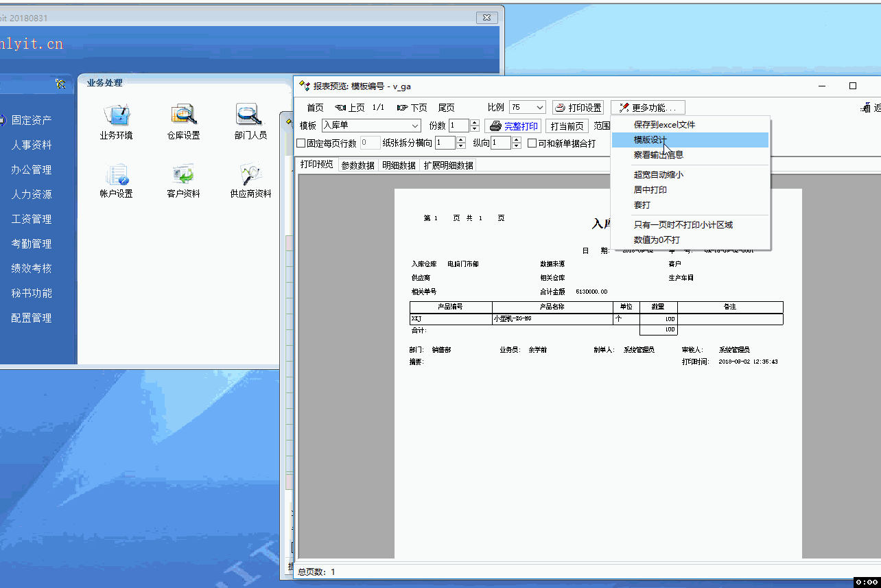This screenshot has height=588, width=881.
Task: Expand the 比例 zoom dropdown
Action: [539, 108]
